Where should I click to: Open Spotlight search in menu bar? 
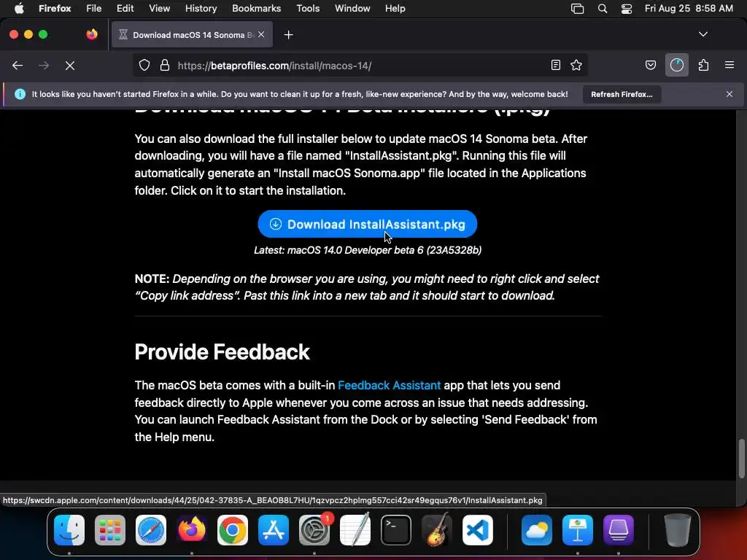(x=602, y=8)
